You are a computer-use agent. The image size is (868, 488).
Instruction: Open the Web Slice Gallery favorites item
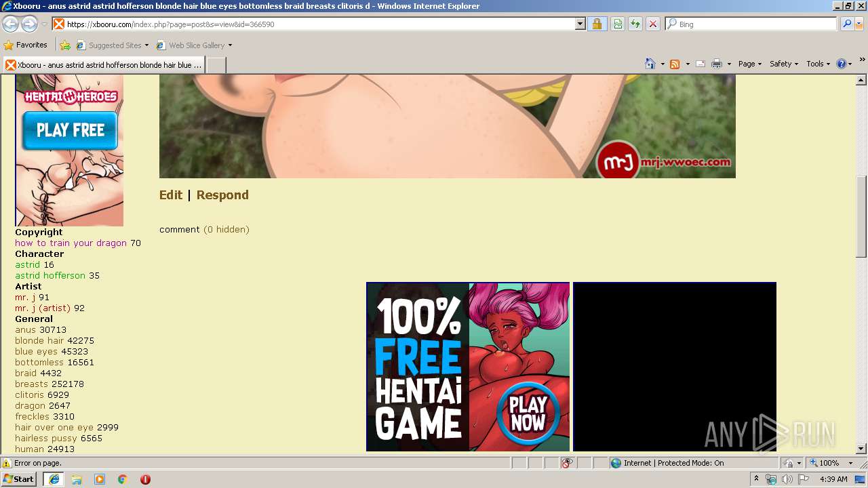194,45
